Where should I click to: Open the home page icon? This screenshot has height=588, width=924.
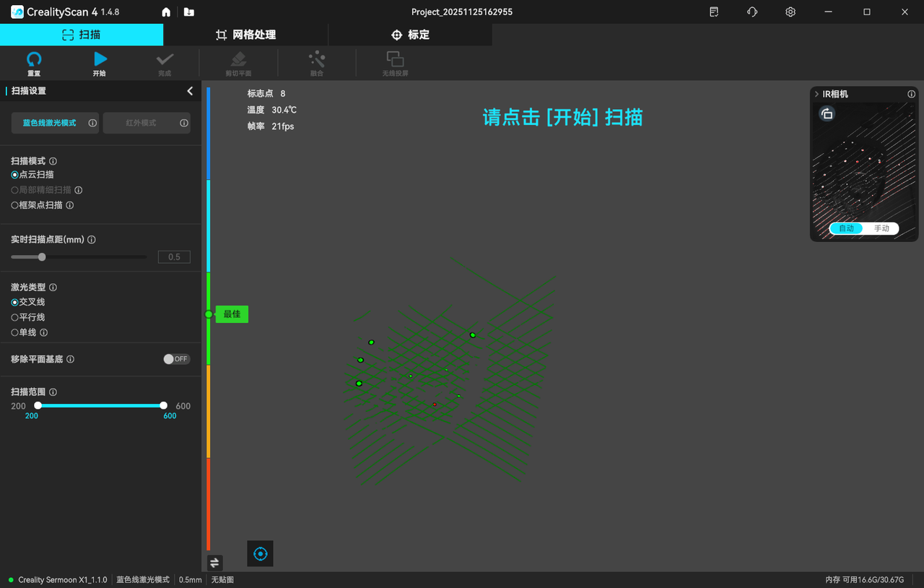click(167, 12)
